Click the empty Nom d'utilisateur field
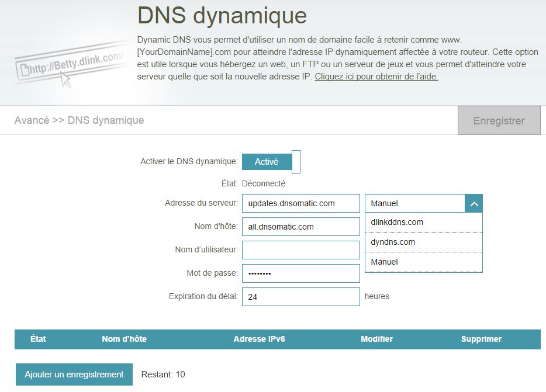The height and width of the screenshot is (392, 546). [300, 250]
